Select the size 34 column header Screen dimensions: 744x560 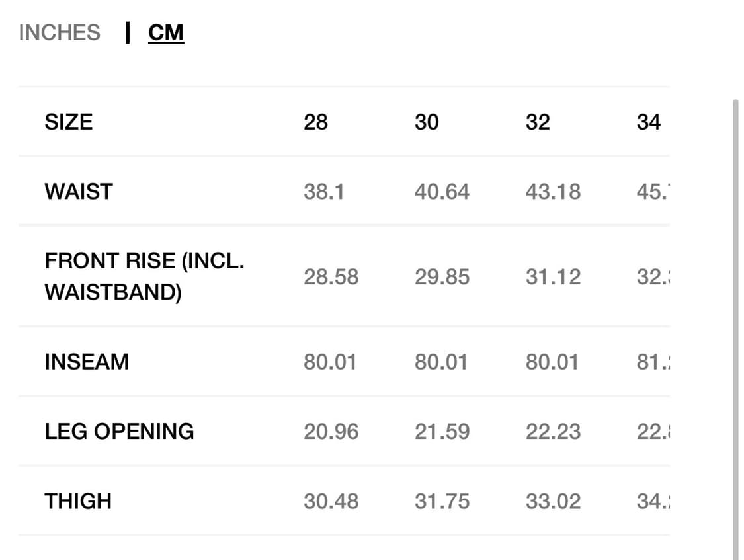[649, 122]
